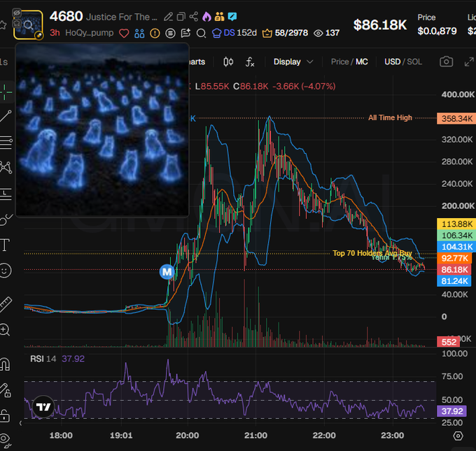This screenshot has height=451, width=476.
Task: Toggle stay in drawing mode
Action: coord(5,390)
